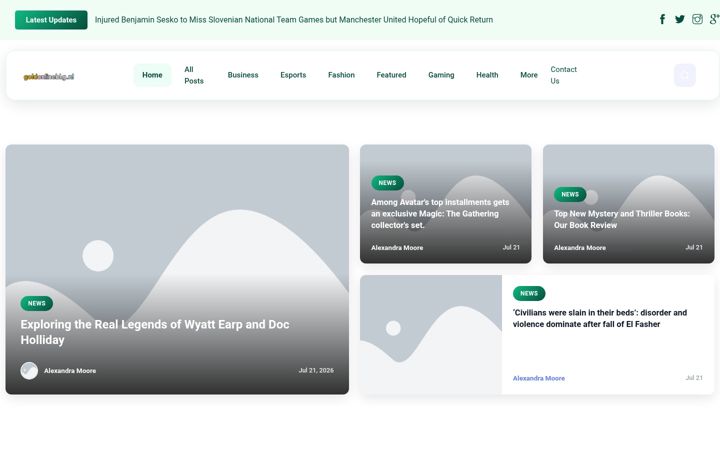
Task: Click author name on Mystery Thriller Books post
Action: click(579, 248)
